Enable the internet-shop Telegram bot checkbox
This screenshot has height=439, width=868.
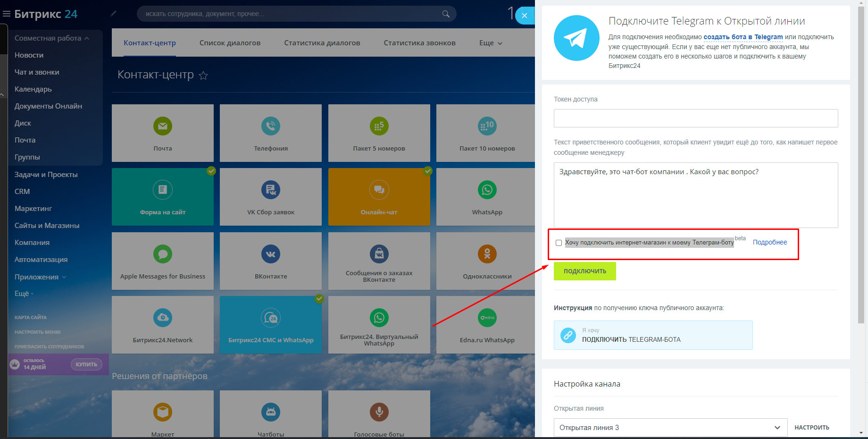click(559, 243)
